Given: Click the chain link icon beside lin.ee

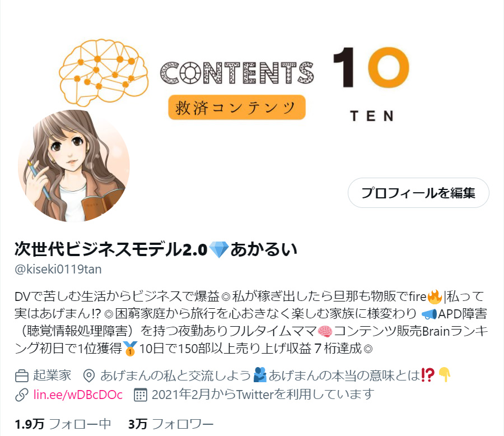Looking at the screenshot, I should (21, 395).
